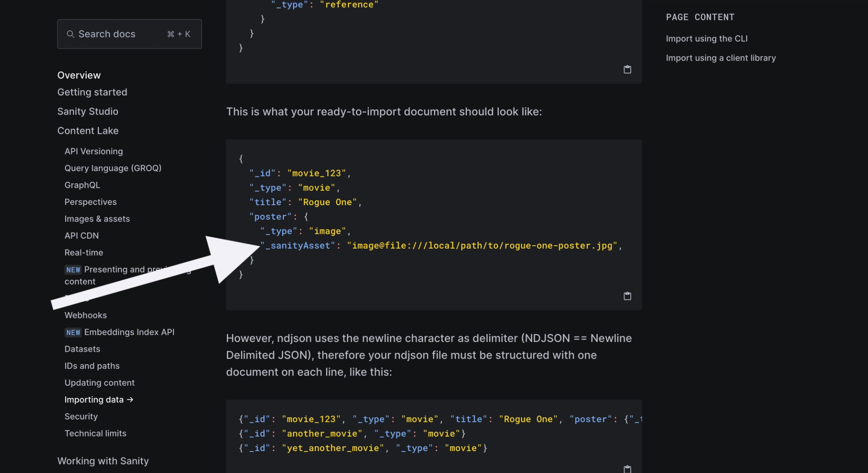Click the NEW badge next to Embeddings Index API

pos(73,332)
